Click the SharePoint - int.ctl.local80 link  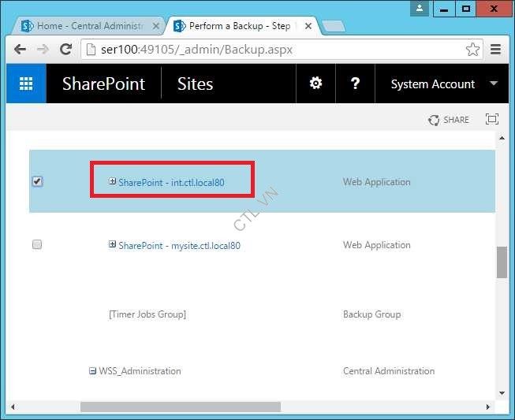pyautogui.click(x=171, y=183)
